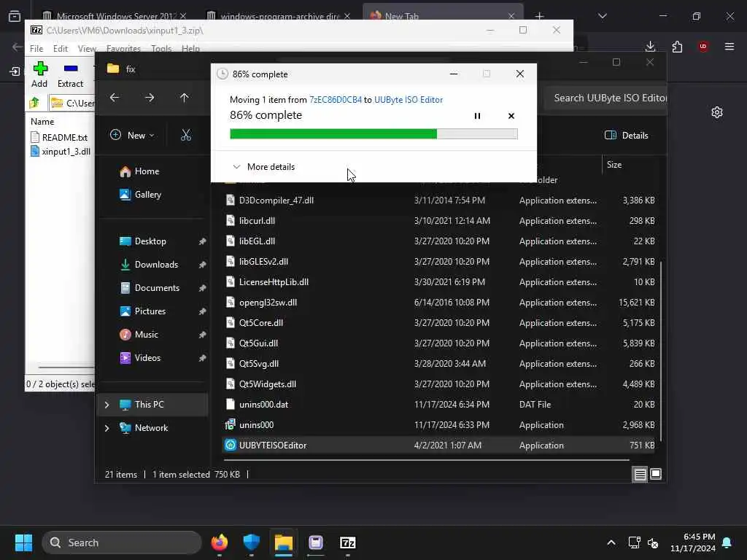Expand More details in progress dialog
Screen dimensions: 747x560
pyautogui.click(x=263, y=167)
